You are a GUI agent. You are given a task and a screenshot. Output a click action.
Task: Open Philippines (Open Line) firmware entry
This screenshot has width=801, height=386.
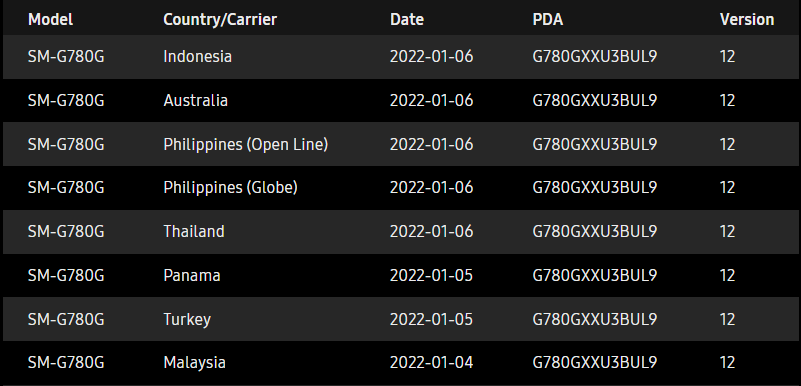point(400,144)
